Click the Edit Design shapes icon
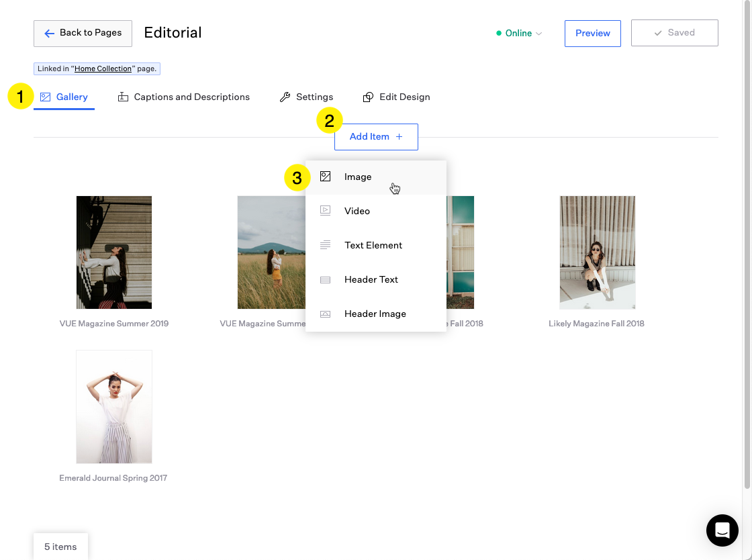Viewport: 752px width, 560px height. [x=368, y=97]
